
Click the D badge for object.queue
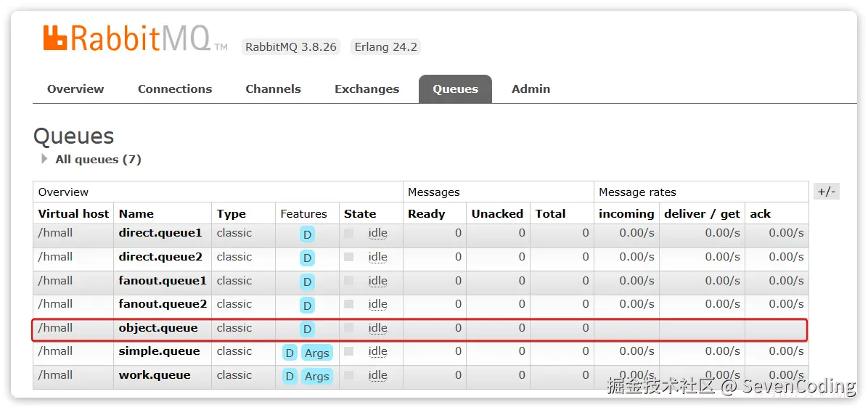click(307, 329)
